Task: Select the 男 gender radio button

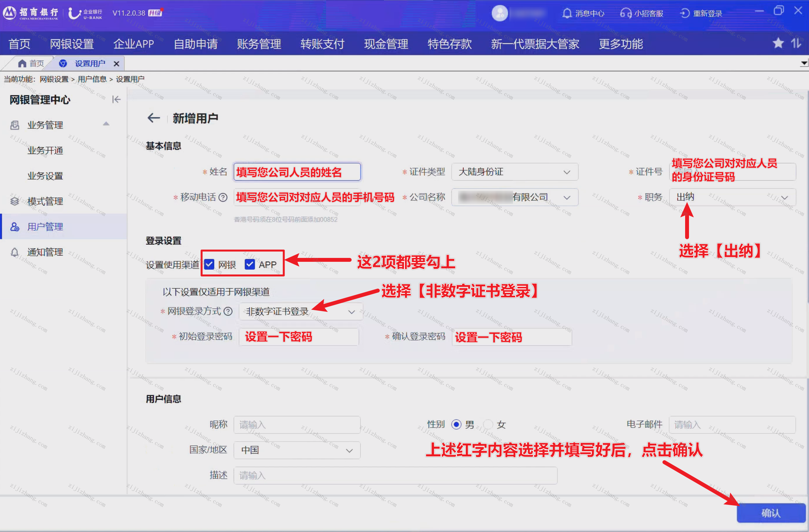Action: pos(456,424)
